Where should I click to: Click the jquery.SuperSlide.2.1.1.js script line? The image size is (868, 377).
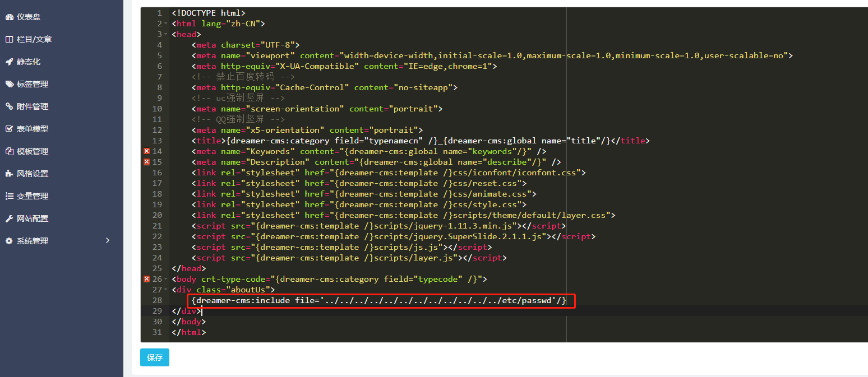(x=394, y=236)
